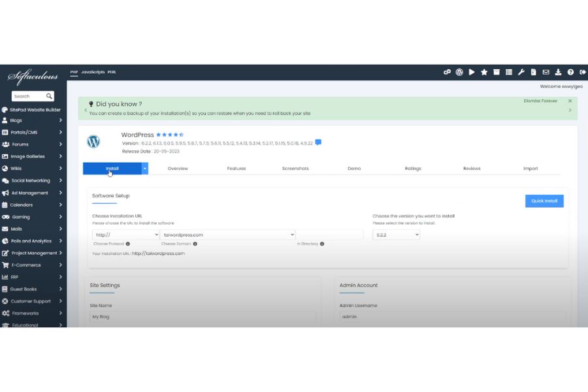Click the help question mark icon
This screenshot has height=392, width=588.
pos(570,72)
